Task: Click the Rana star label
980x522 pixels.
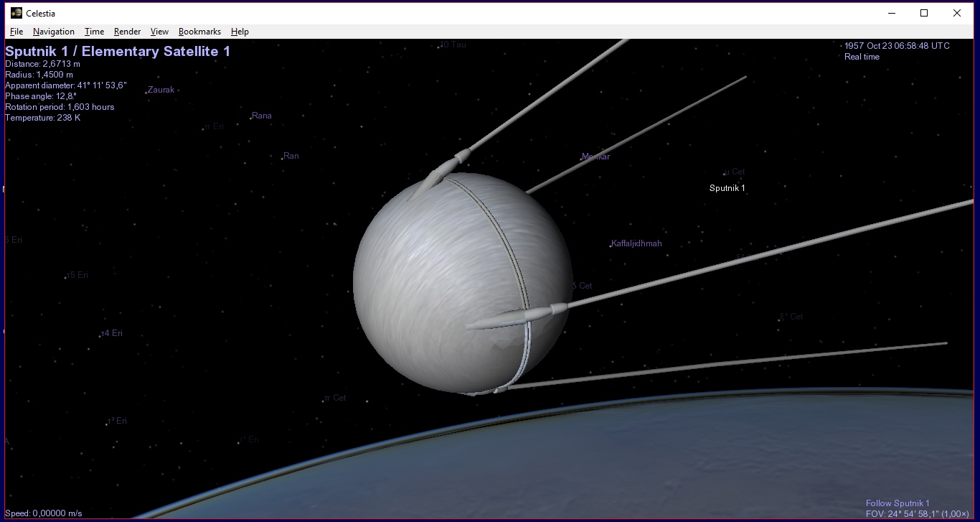Action: tap(262, 116)
